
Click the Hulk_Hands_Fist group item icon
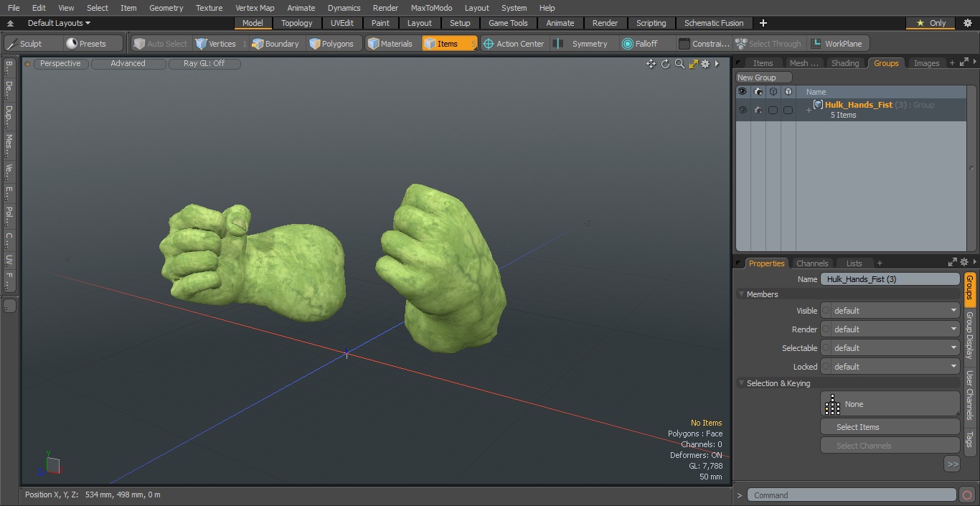click(818, 105)
